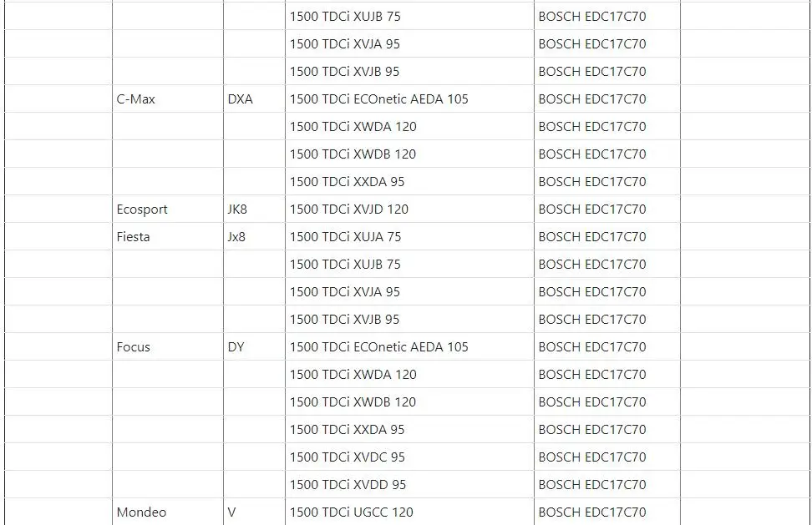This screenshot has height=525, width=812.
Task: Click ECOnetic AEDA 105 in the C-Max row
Action: coord(411,98)
